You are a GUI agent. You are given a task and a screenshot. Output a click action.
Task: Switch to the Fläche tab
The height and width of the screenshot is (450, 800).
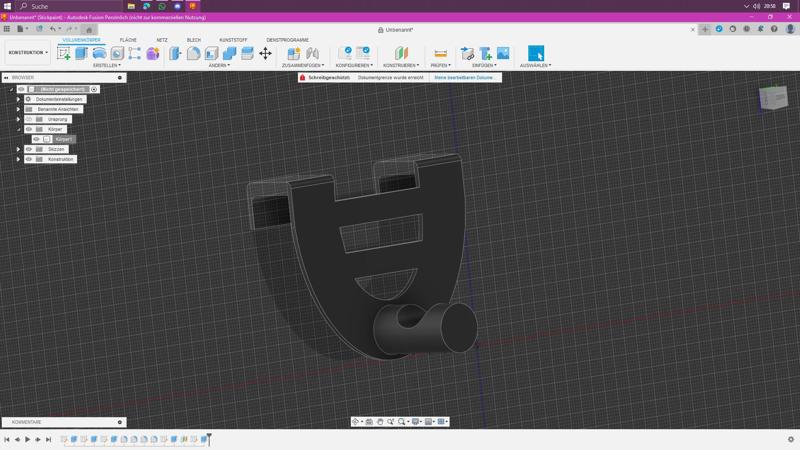point(128,40)
